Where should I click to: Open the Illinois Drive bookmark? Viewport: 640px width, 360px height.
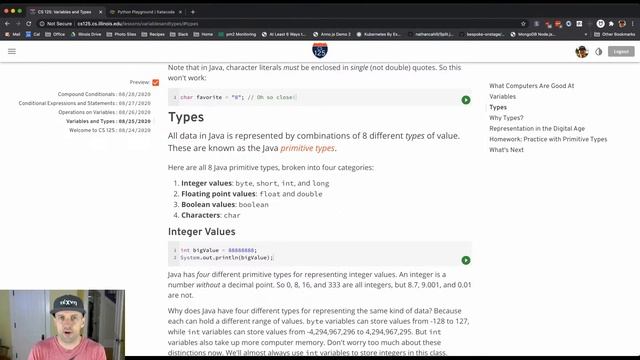pyautogui.click(x=86, y=34)
